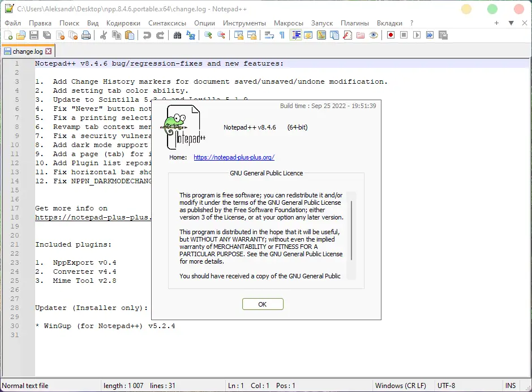Zoom in with the magnifier plus icon
This screenshot has height=392, width=532.
click(x=208, y=35)
